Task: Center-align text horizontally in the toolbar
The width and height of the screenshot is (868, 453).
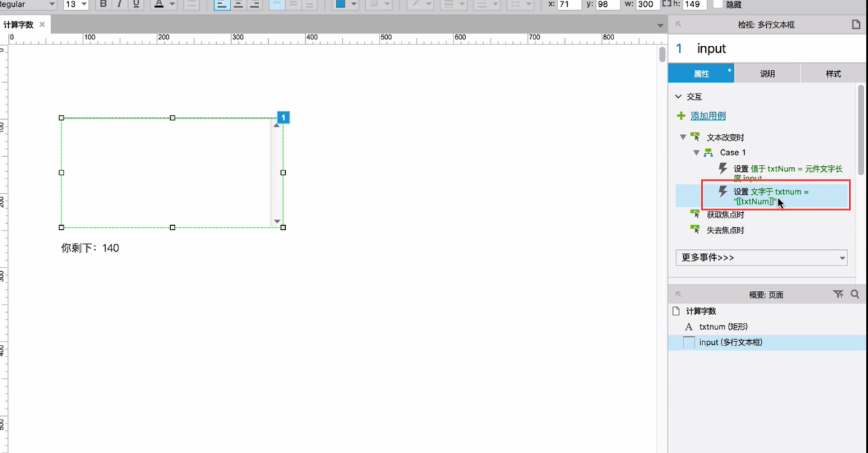Action: tap(238, 4)
